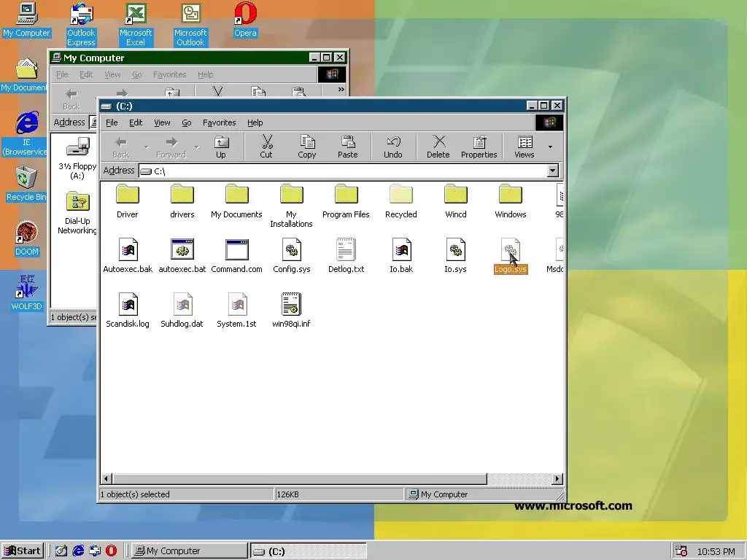
Task: Select the 3½ Floppy (A:) drive
Action: [x=77, y=158]
